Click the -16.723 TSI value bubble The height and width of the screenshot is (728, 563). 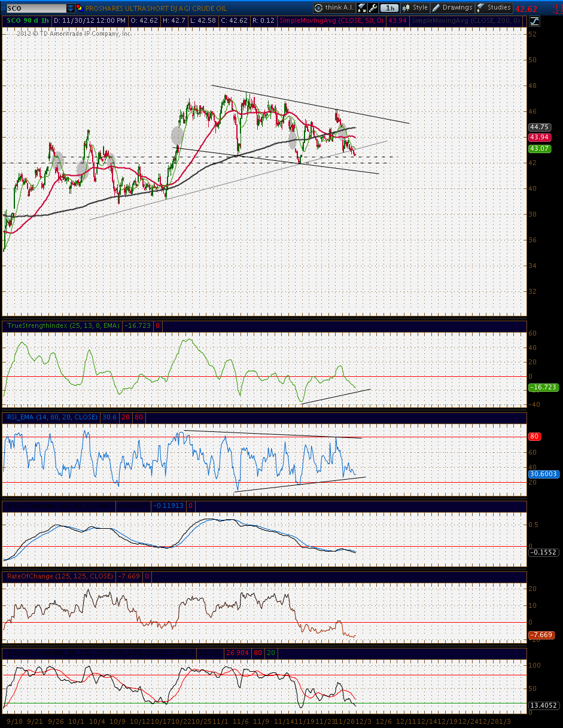coord(543,388)
